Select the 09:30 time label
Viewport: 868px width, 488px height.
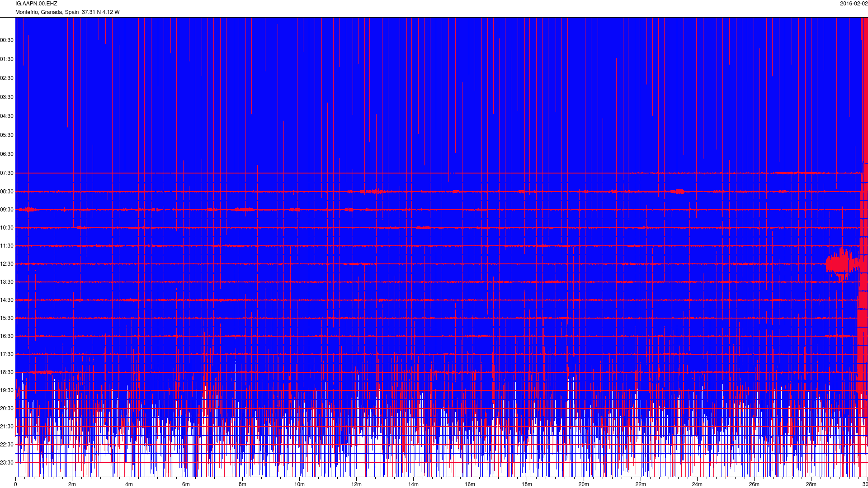coord(7,210)
